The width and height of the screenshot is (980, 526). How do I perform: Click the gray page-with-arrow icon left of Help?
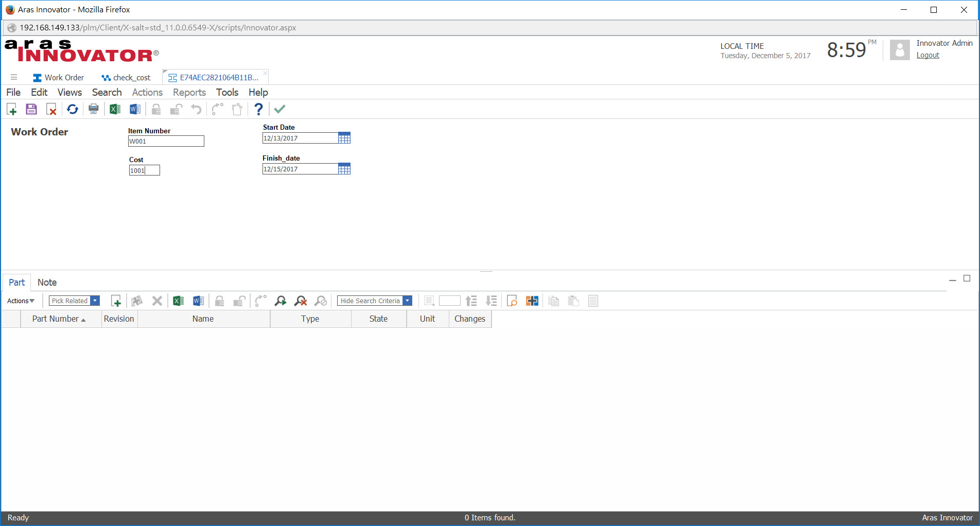pyautogui.click(x=237, y=109)
